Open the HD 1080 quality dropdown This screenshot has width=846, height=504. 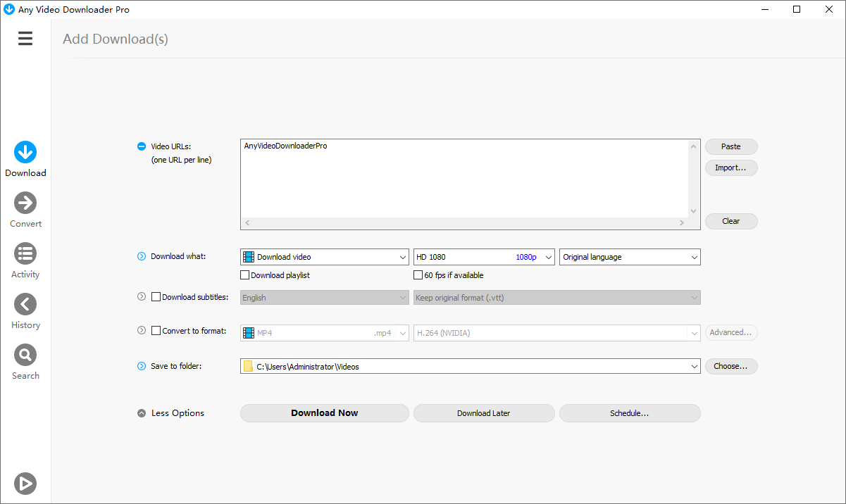pyautogui.click(x=484, y=257)
